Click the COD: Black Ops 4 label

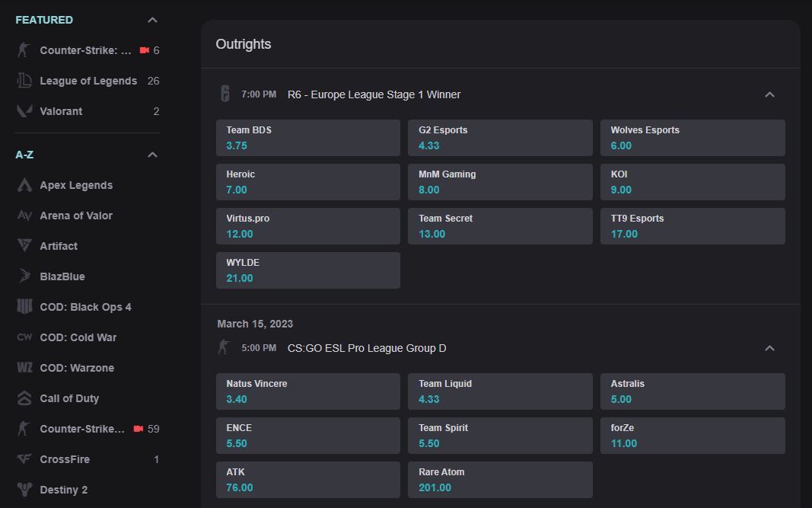coord(85,307)
